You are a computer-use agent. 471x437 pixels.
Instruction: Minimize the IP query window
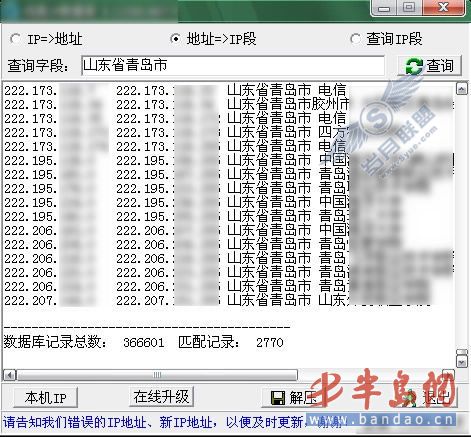point(384,8)
